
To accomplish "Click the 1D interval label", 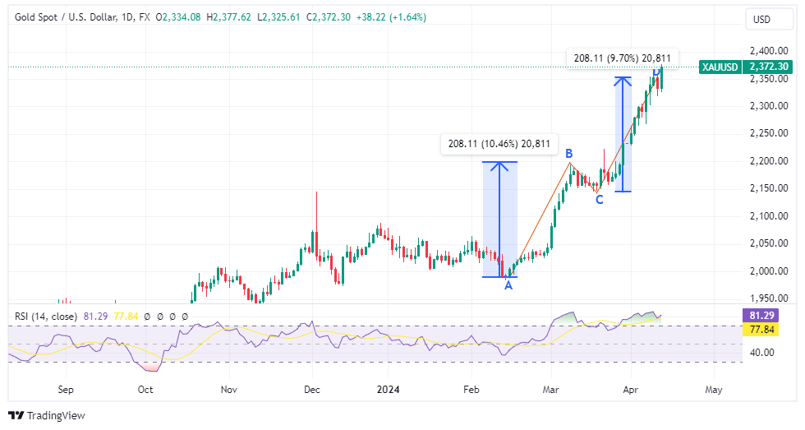I will [x=127, y=17].
